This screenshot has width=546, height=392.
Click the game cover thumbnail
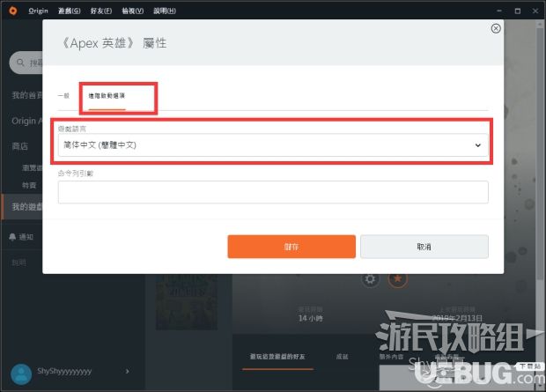pos(187,302)
